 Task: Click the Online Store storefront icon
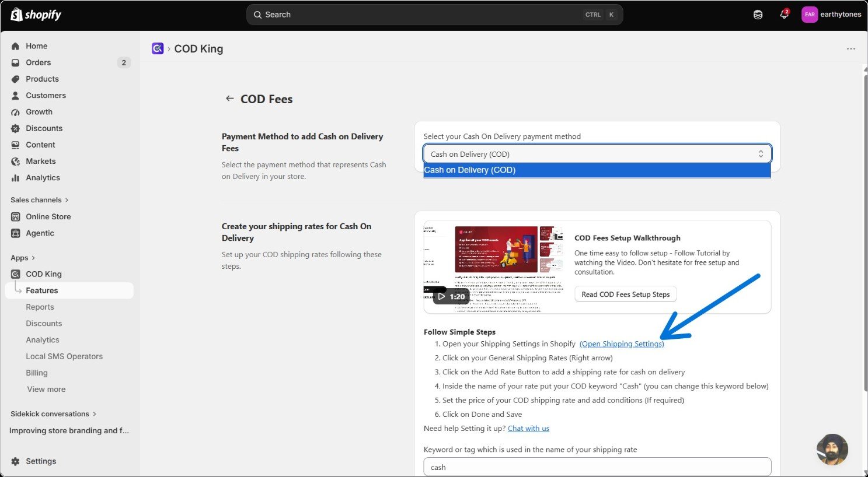point(16,216)
